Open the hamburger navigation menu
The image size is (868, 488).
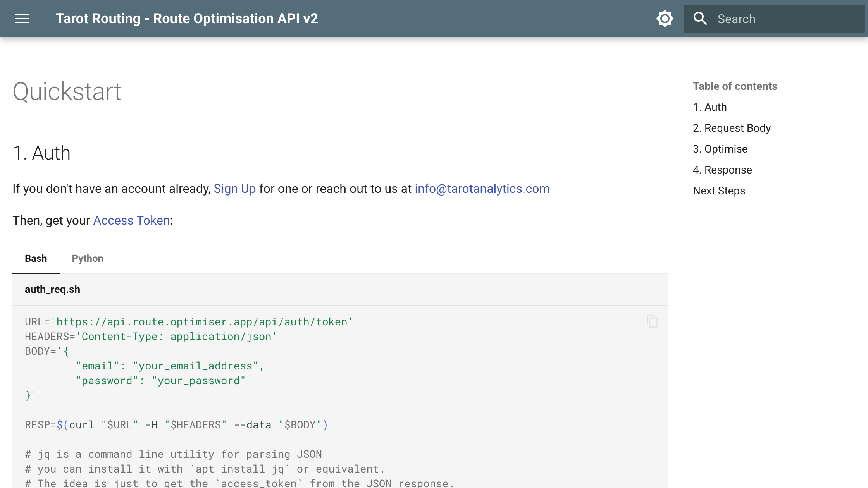(22, 19)
